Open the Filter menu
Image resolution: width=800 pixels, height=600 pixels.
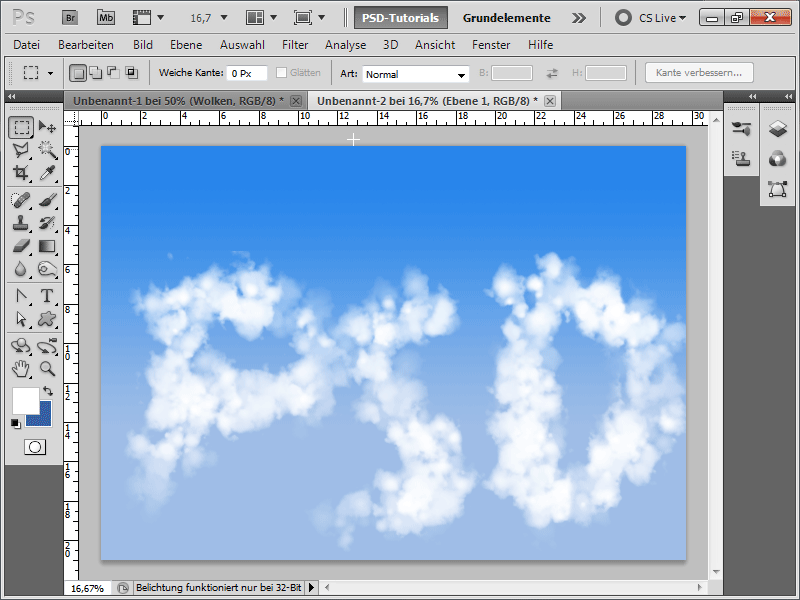coord(295,45)
